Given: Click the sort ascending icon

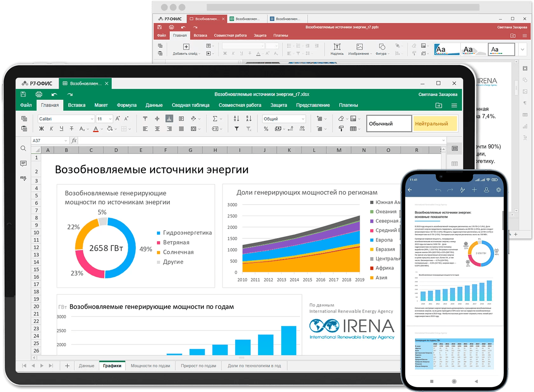Looking at the screenshot, I should point(236,119).
